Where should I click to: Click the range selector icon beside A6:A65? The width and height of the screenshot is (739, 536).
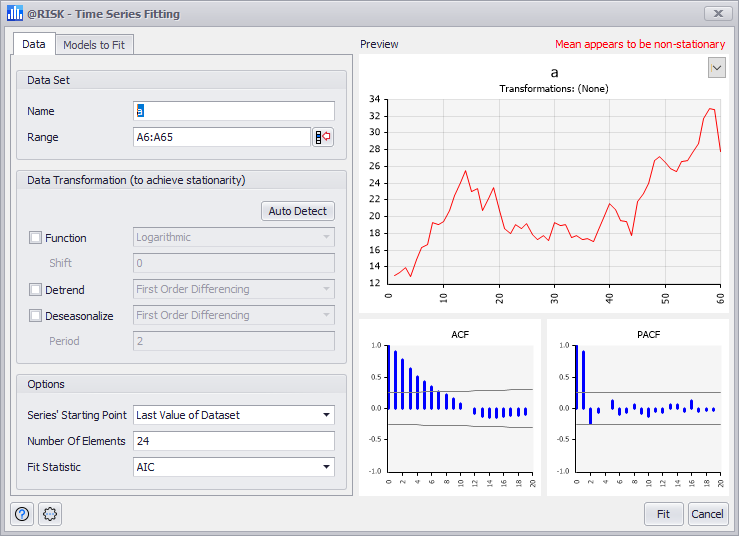[x=323, y=137]
